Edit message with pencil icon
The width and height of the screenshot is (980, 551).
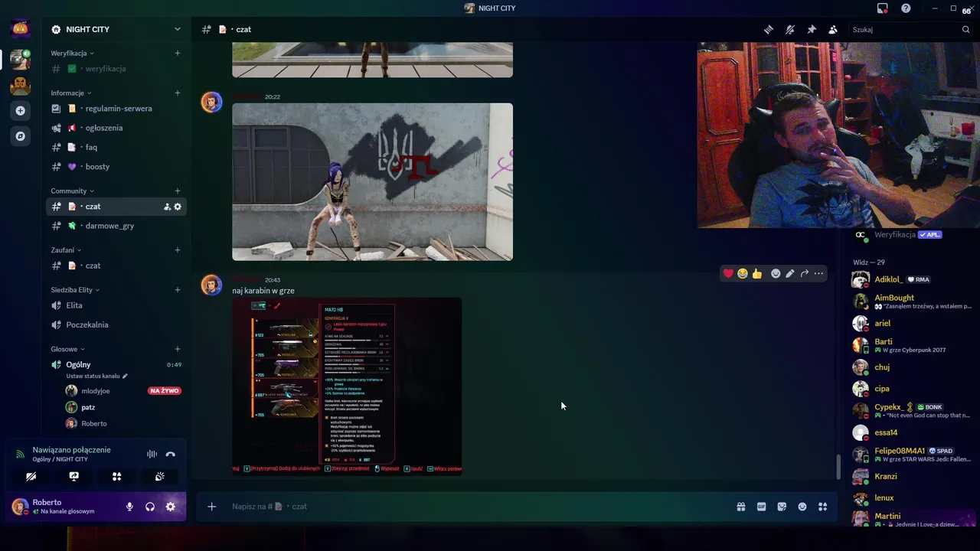coord(790,273)
